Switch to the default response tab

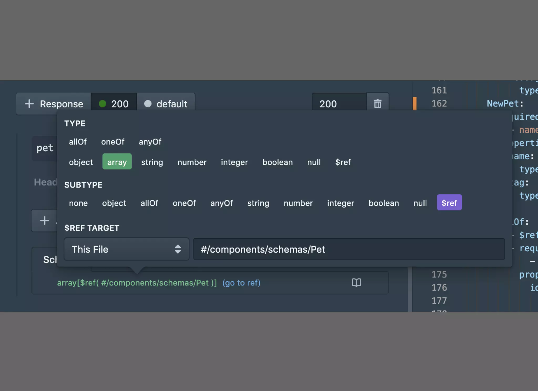166,104
